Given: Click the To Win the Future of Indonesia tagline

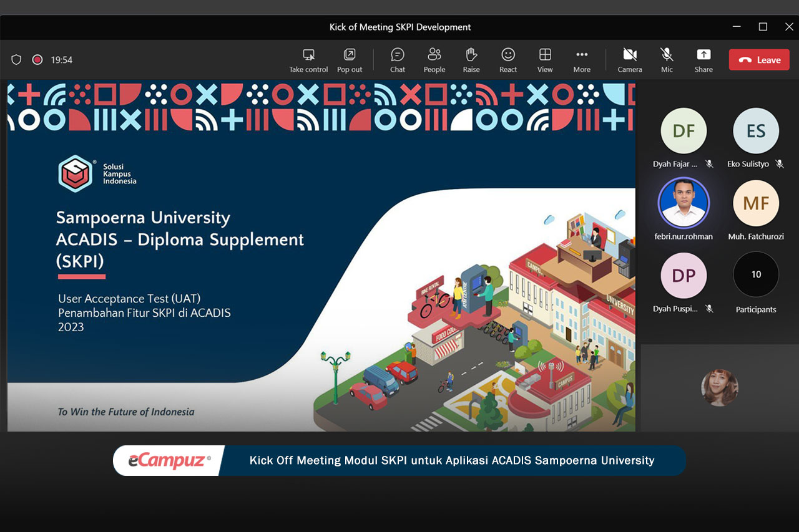Looking at the screenshot, I should point(125,412).
